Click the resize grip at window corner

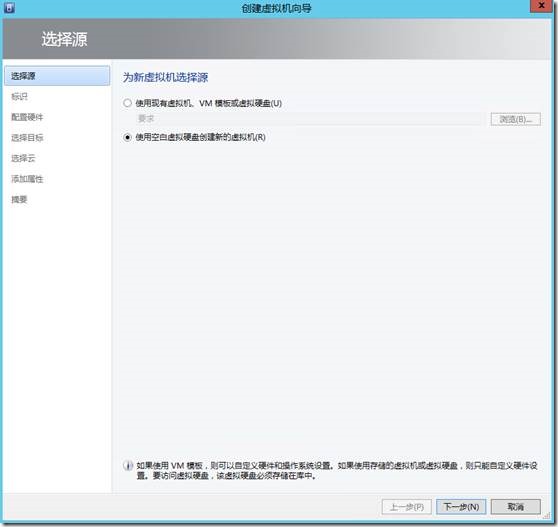(x=547, y=516)
